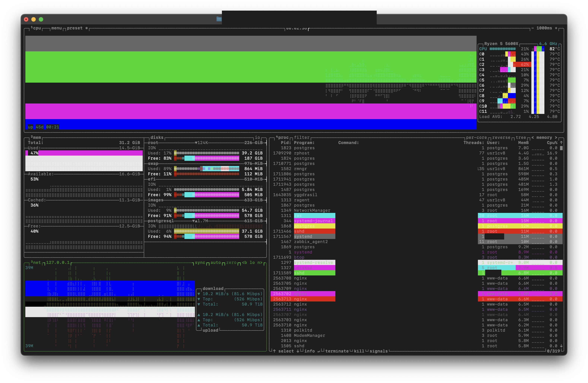
Task: Click kill in process footer
Action: click(359, 351)
